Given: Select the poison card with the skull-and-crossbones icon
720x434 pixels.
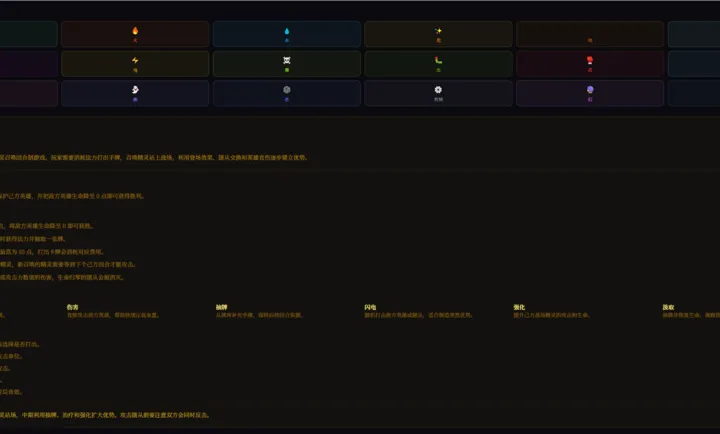Looking at the screenshot, I should 287,63.
